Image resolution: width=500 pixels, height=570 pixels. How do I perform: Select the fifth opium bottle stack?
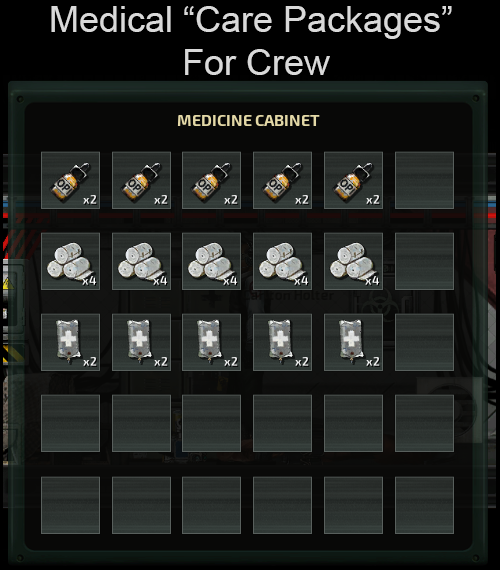click(353, 180)
